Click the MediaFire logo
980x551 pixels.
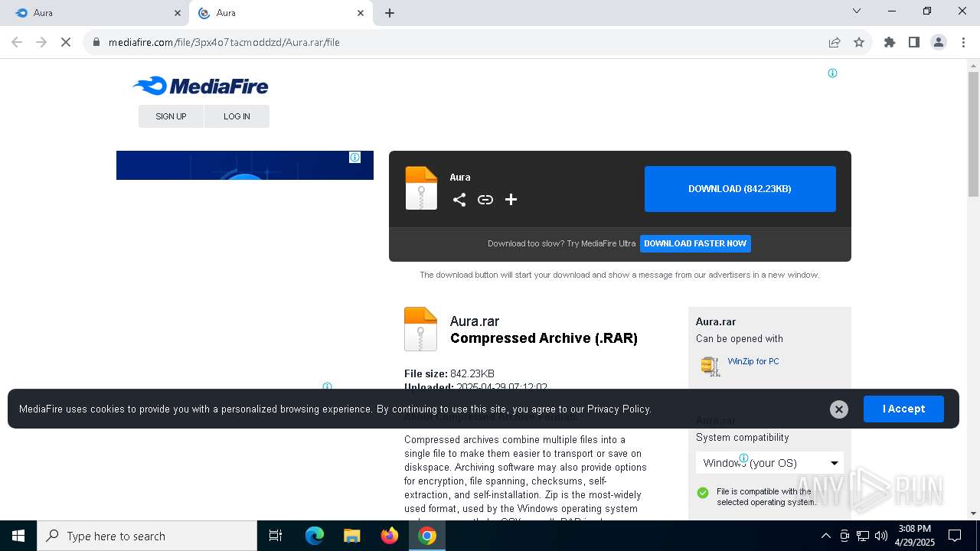(x=201, y=86)
